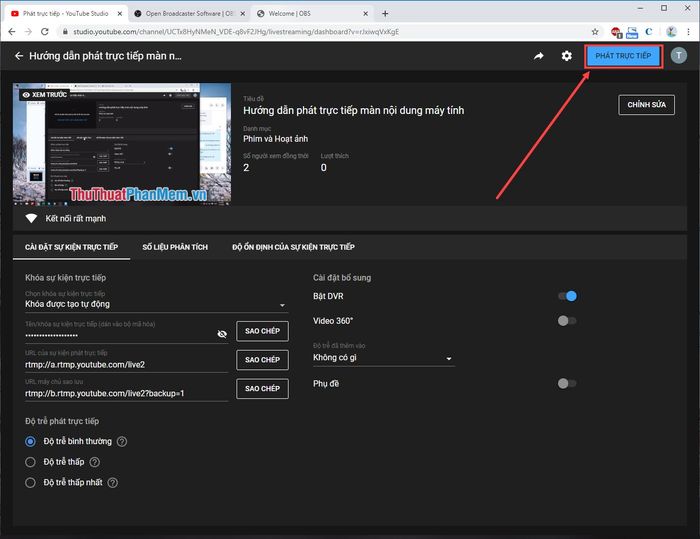This screenshot has width=700, height=539.
Task: Switch to the Số liệu phân tích tab
Action: point(175,247)
